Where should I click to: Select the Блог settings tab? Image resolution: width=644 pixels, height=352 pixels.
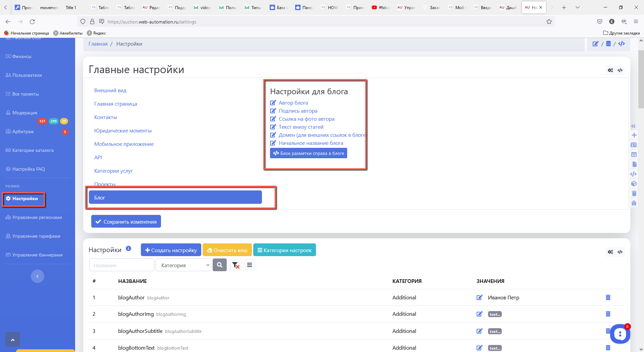coord(175,197)
